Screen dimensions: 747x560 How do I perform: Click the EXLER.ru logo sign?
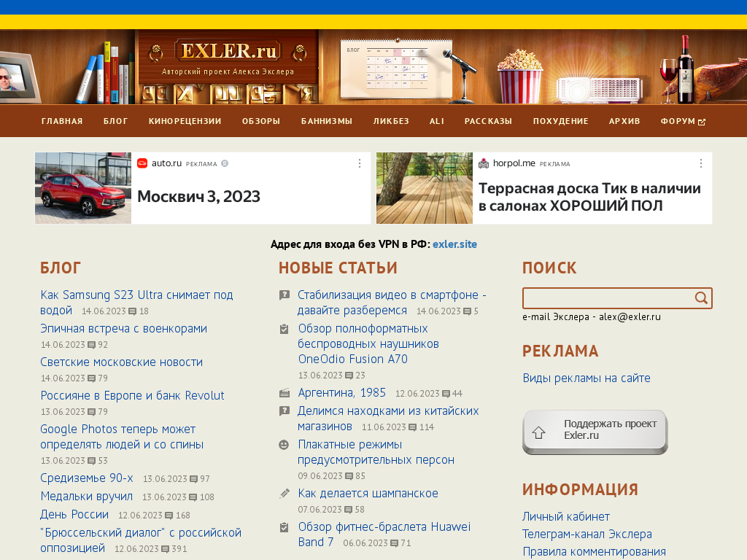[228, 51]
